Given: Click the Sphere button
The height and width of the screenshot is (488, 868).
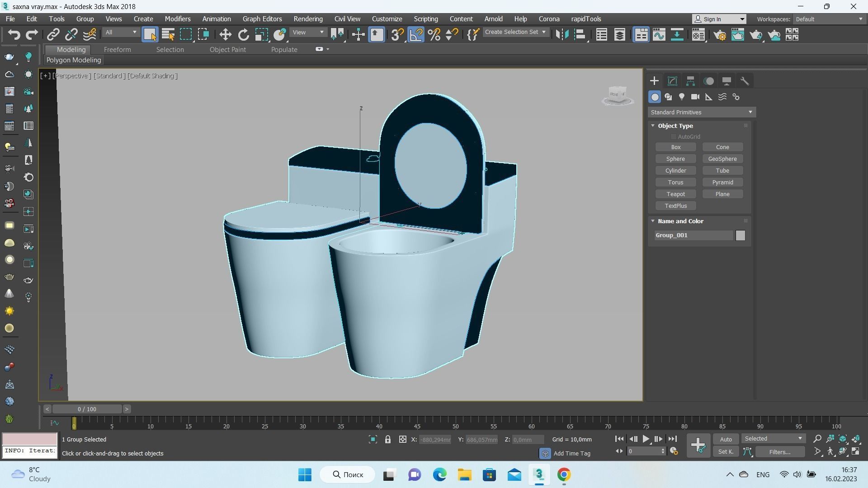Looking at the screenshot, I should 675,159.
